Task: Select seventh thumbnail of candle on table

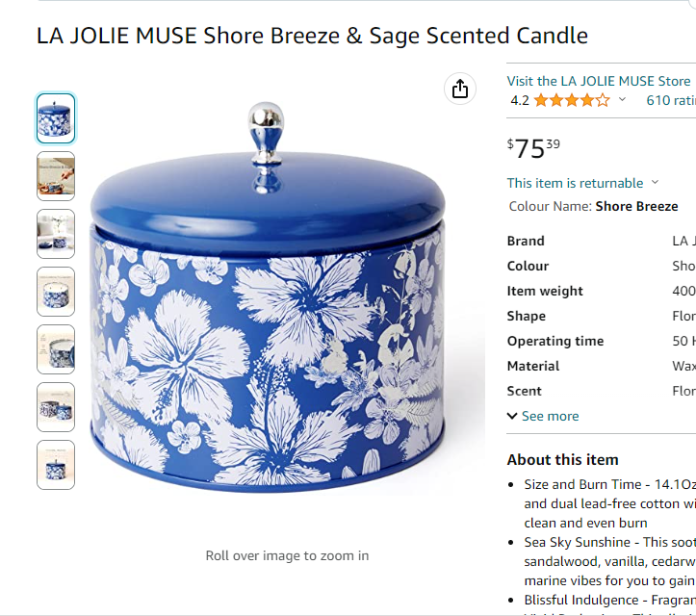Action: 56,465
